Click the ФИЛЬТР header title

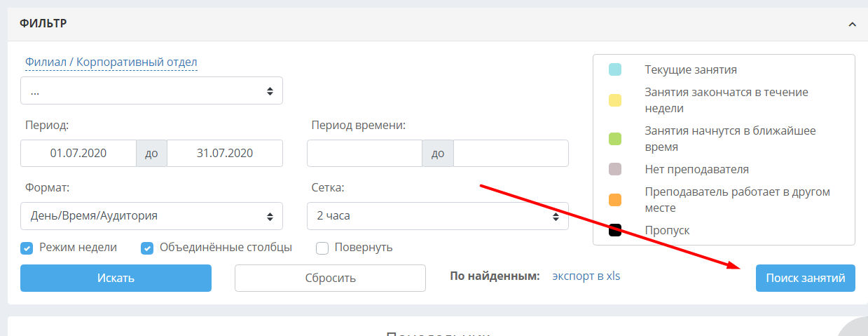43,24
